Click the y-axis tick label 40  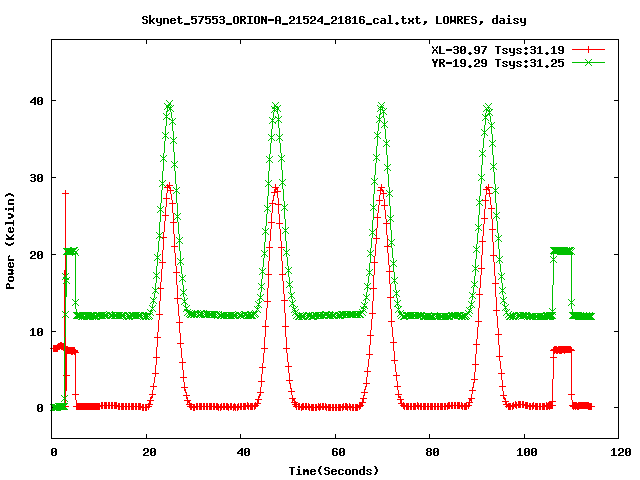pos(37,101)
